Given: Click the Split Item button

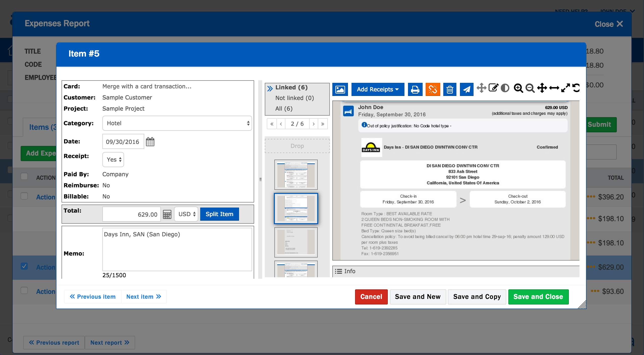Looking at the screenshot, I should coord(219,214).
